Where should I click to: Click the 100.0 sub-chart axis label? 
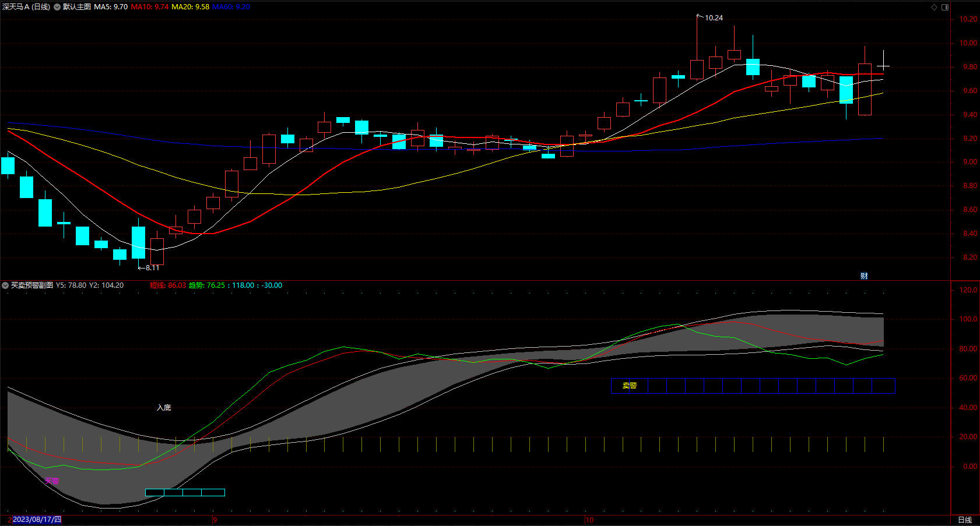(x=968, y=319)
